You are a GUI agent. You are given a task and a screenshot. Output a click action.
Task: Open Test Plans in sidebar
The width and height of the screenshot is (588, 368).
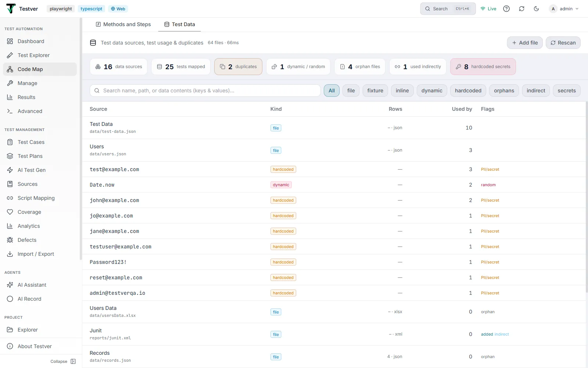40,156
